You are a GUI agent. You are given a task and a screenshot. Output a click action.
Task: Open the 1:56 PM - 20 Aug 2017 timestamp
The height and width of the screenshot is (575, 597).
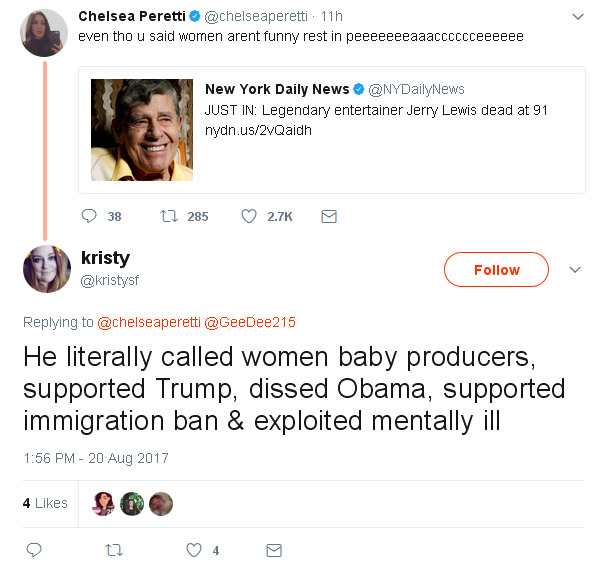[x=96, y=458]
